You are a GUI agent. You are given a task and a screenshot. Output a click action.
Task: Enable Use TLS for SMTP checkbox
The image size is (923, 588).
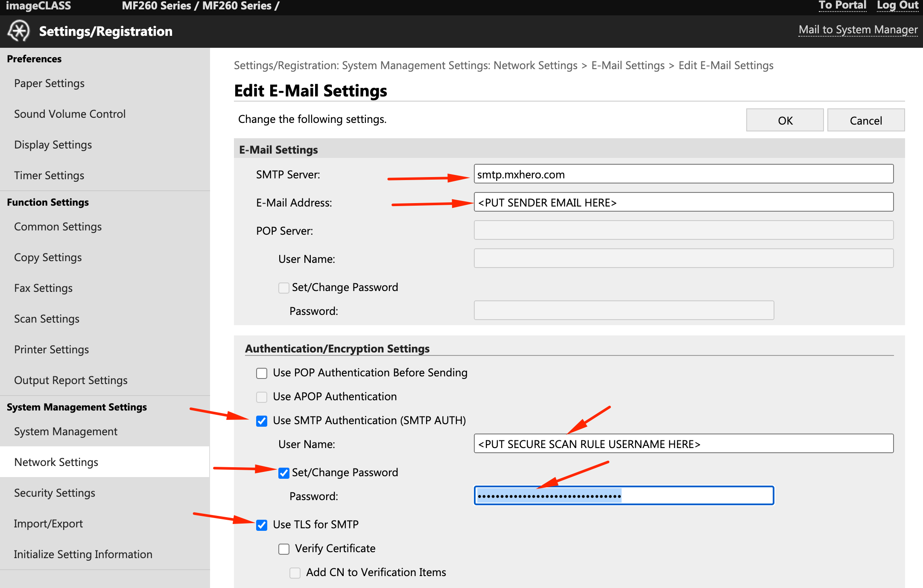(263, 524)
